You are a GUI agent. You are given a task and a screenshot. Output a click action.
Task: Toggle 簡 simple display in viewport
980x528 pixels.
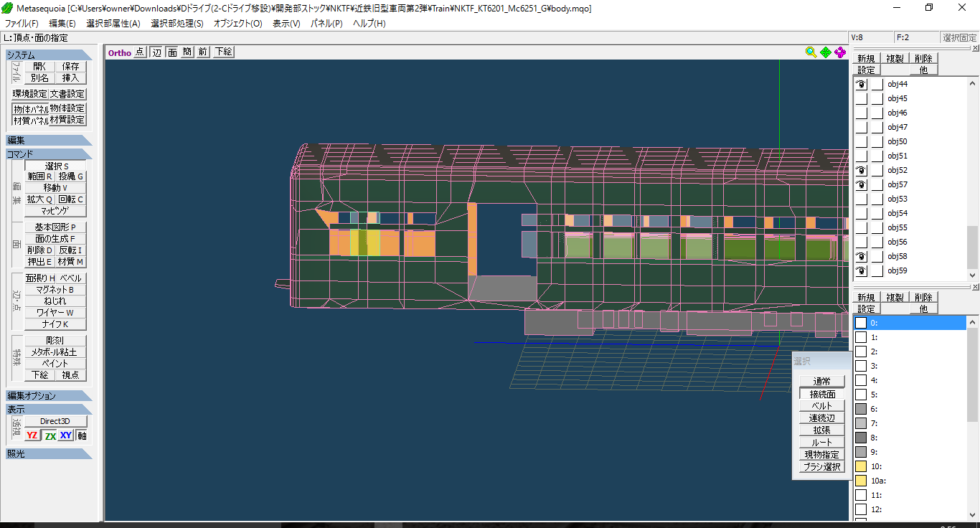pyautogui.click(x=187, y=52)
